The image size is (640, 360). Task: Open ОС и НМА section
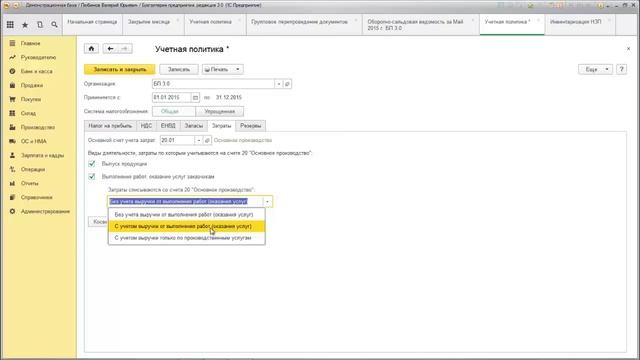pyautogui.click(x=33, y=141)
